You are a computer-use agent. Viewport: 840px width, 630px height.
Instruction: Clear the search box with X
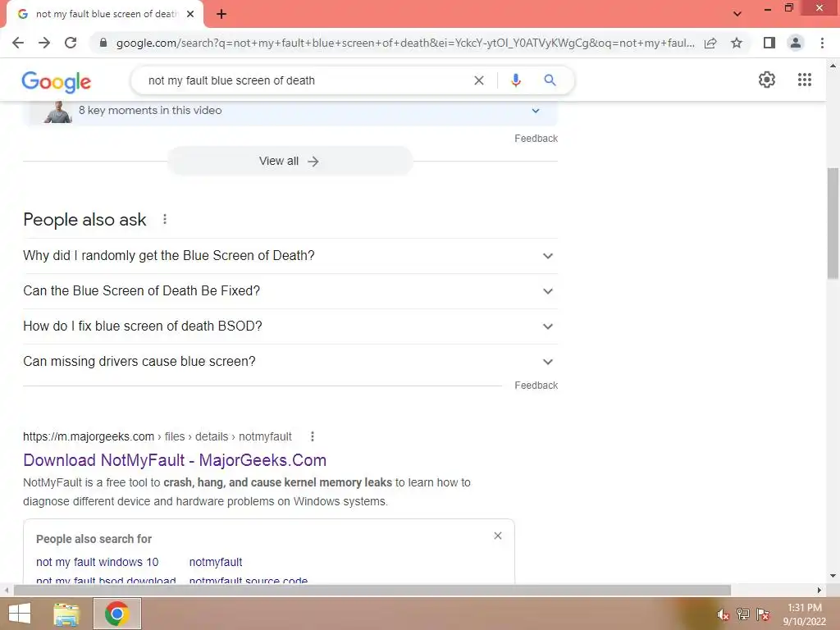pyautogui.click(x=479, y=80)
